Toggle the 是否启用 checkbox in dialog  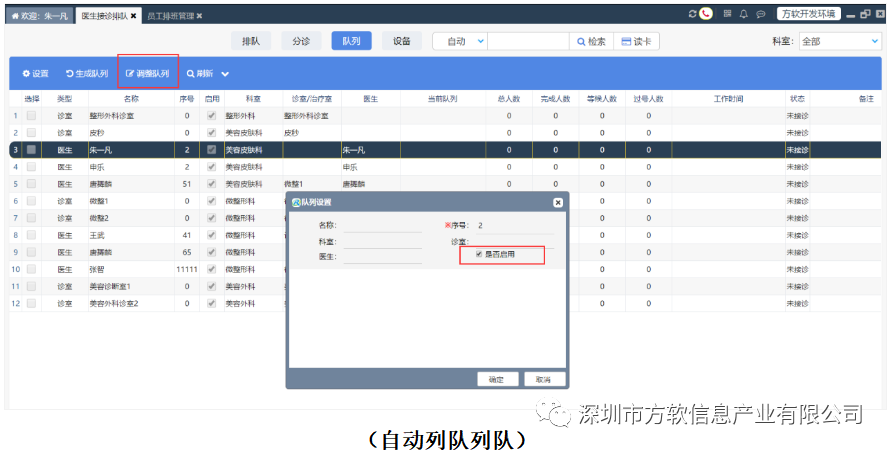(x=479, y=255)
